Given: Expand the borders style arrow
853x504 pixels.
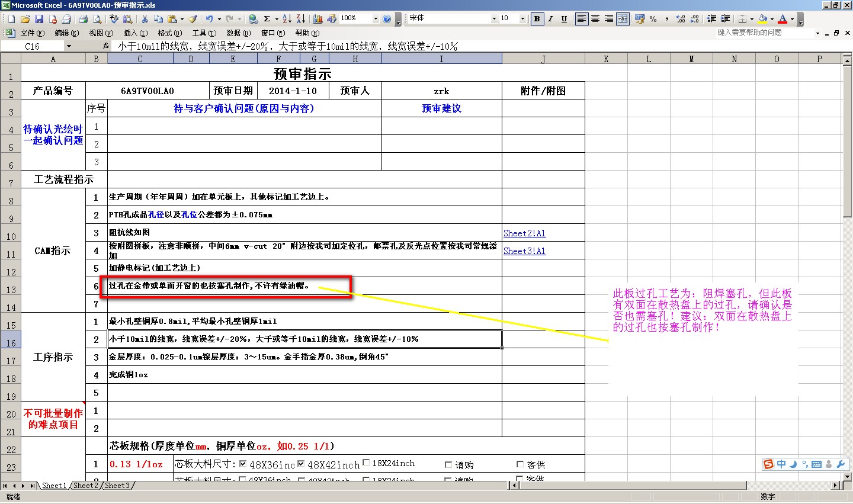Looking at the screenshot, I should [x=752, y=19].
